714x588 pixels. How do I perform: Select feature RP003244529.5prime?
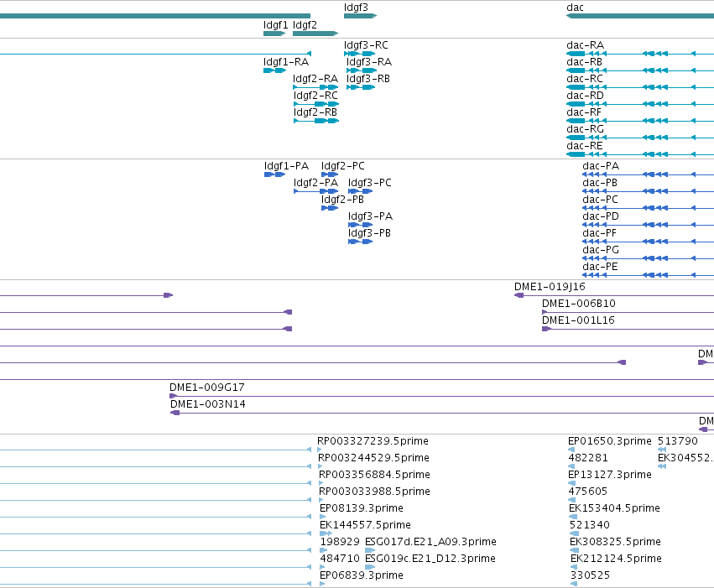[373, 458]
